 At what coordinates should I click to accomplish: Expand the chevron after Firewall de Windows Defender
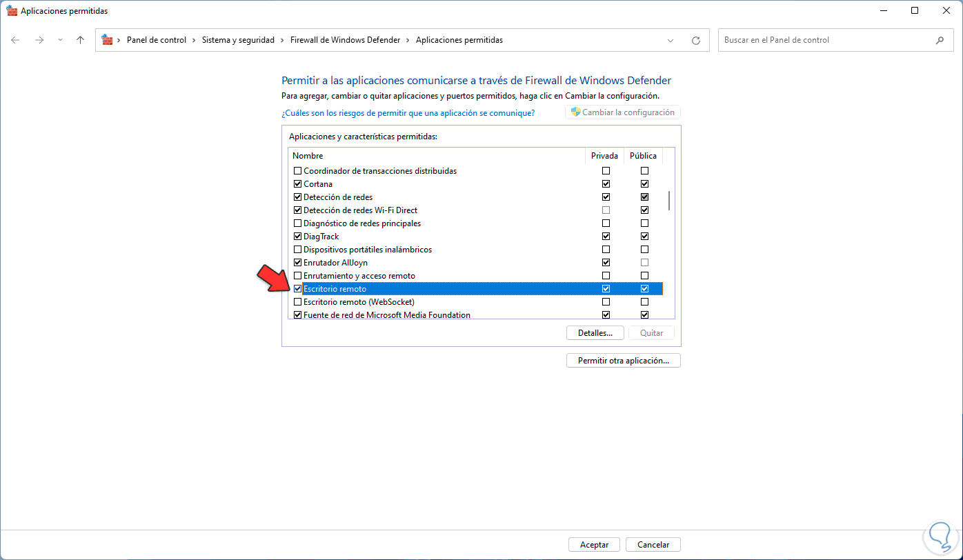pyautogui.click(x=408, y=40)
